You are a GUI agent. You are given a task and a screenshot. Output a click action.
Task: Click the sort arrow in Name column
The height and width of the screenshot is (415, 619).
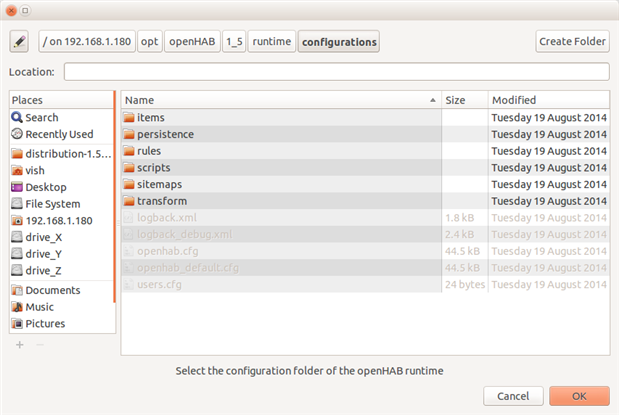[433, 100]
